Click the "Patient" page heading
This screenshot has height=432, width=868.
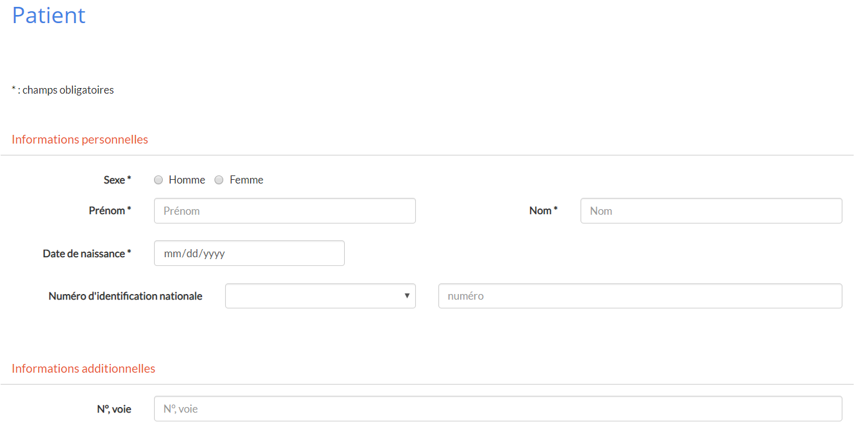49,16
